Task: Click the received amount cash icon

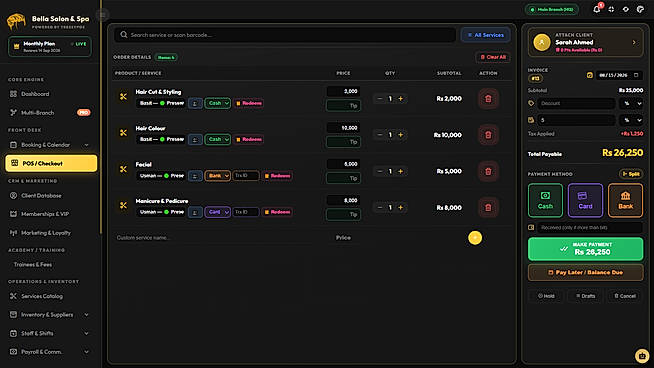Action: (531, 227)
